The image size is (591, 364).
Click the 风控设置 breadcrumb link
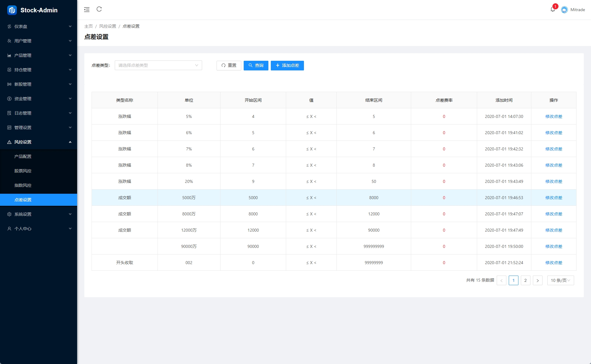coord(108,26)
